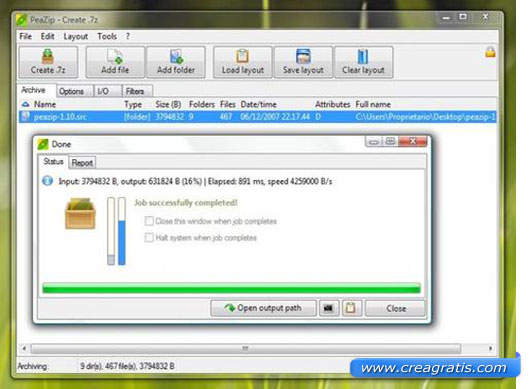The width and height of the screenshot is (530, 389).
Task: Click the grey vertical progress gauge
Action: [x=111, y=231]
